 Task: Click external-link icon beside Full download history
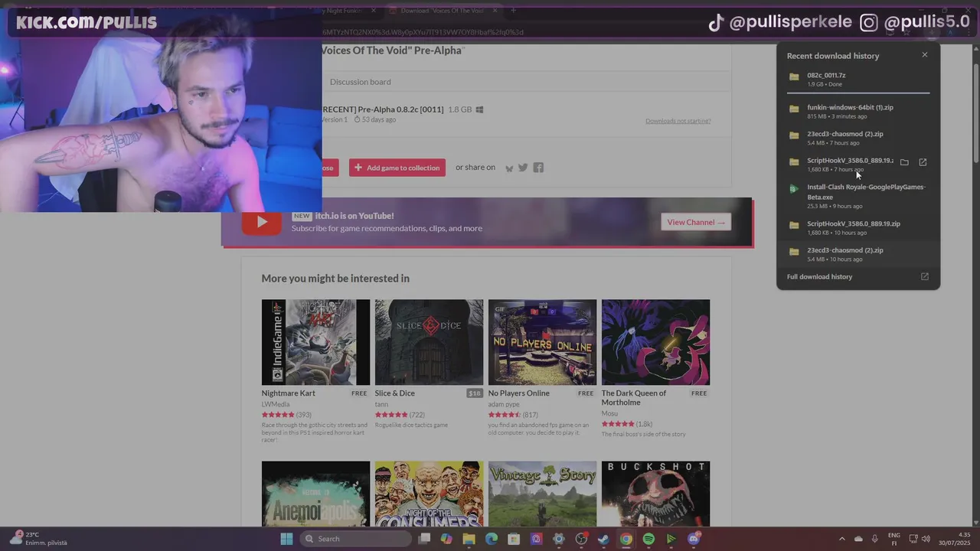point(924,277)
